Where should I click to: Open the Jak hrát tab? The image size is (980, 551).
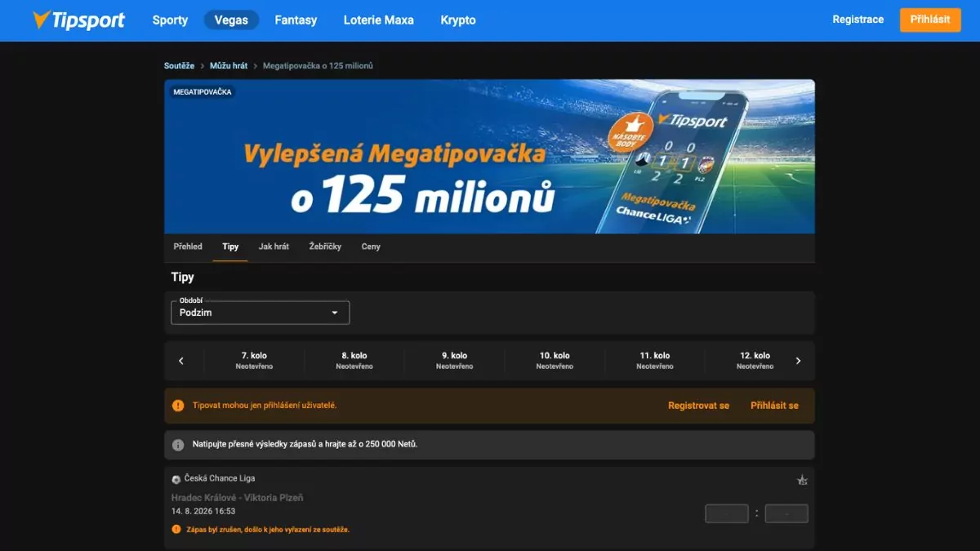[x=274, y=247]
